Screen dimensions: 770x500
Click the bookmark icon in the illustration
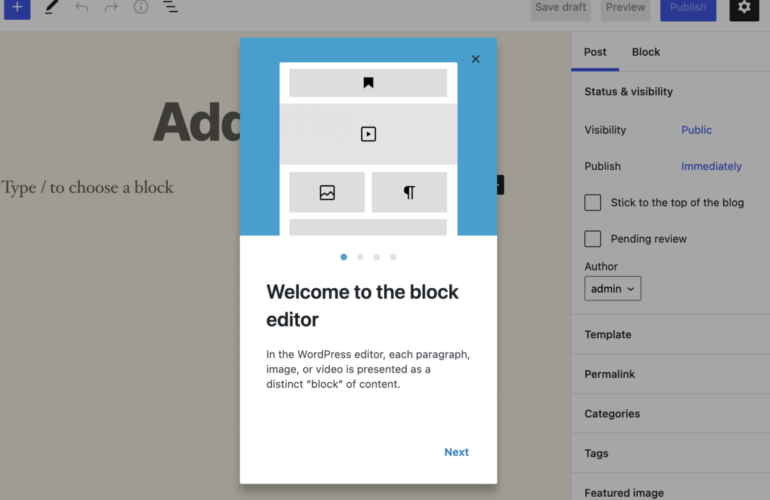click(368, 83)
